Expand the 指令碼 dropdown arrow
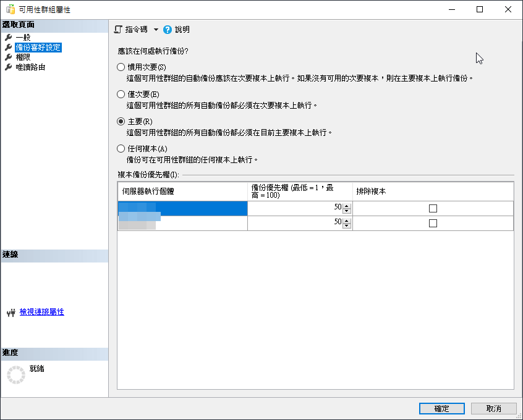 click(156, 30)
